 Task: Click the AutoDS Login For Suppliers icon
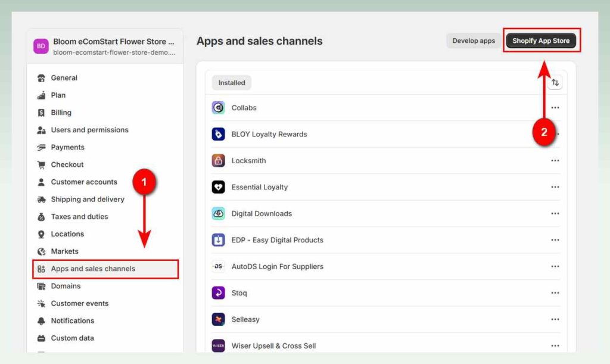tap(218, 266)
